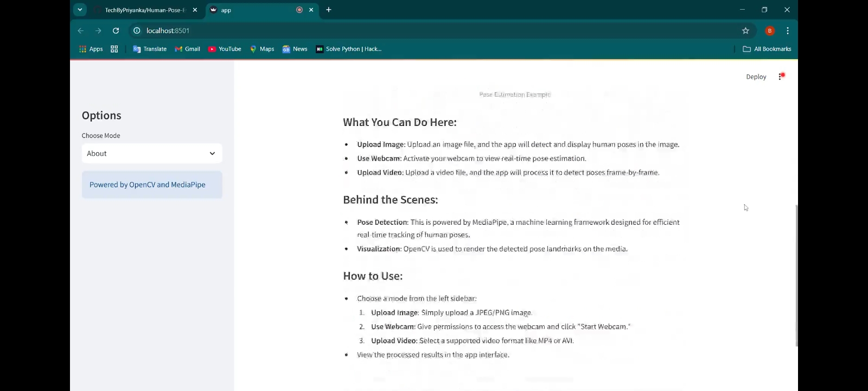Click the browser reload page icon
The height and width of the screenshot is (391, 868).
(116, 31)
